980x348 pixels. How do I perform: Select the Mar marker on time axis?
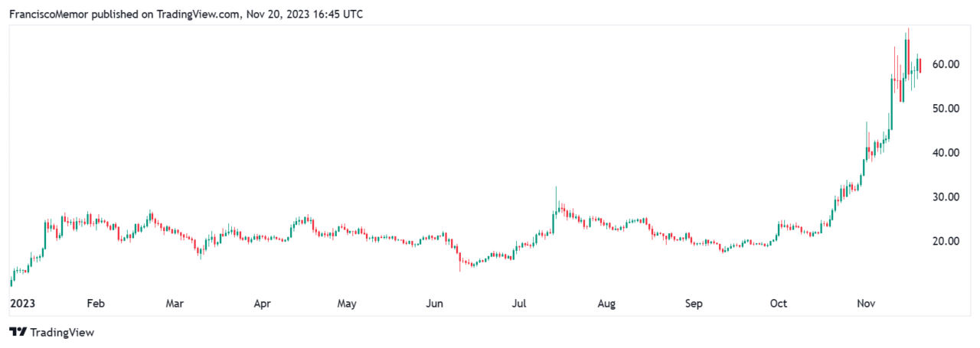tap(175, 304)
